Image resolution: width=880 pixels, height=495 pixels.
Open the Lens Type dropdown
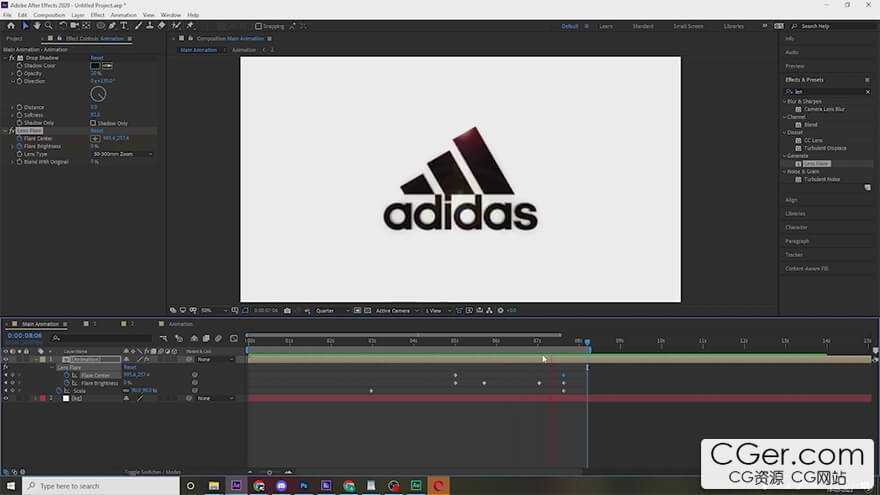[122, 154]
